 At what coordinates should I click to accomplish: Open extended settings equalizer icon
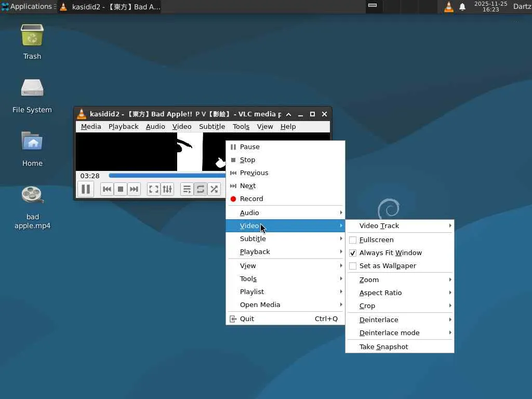pos(167,189)
